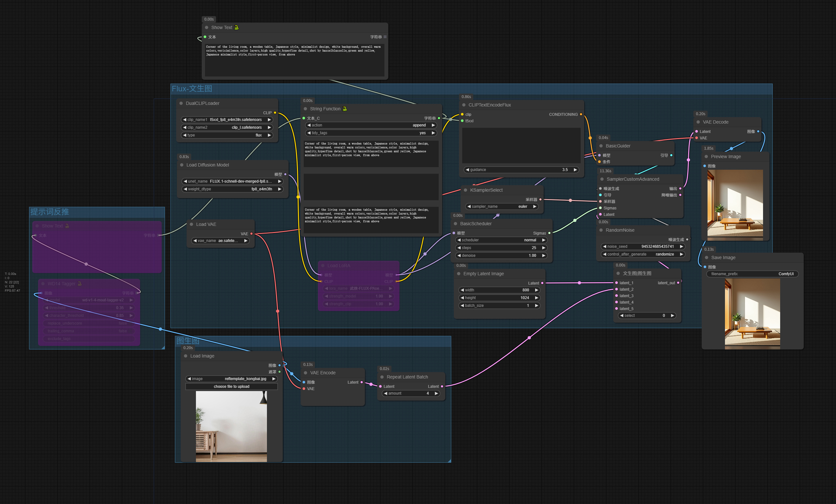Increase Repeat Latent Batch amount arrow
Screen dimensions: 836x504
(436, 393)
